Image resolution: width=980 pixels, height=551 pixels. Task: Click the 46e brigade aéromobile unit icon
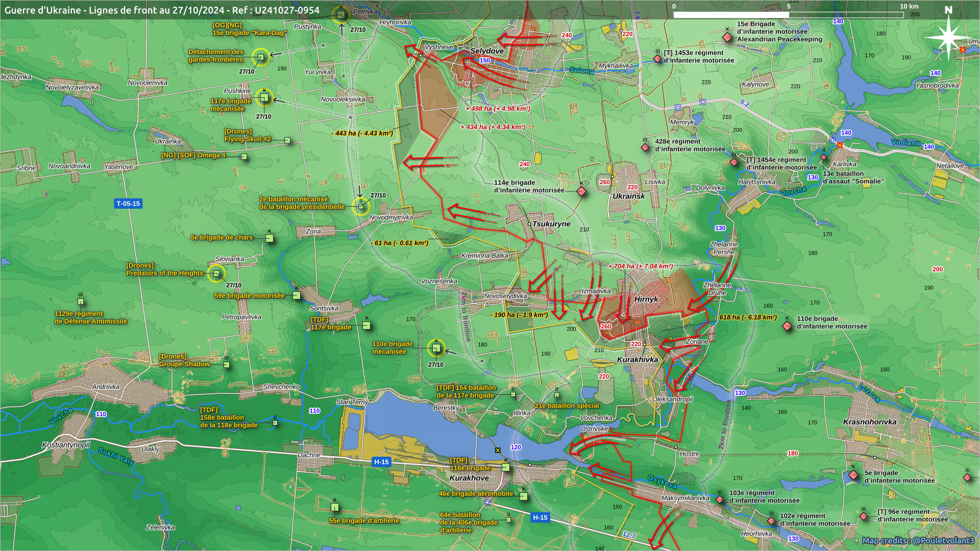point(523,496)
